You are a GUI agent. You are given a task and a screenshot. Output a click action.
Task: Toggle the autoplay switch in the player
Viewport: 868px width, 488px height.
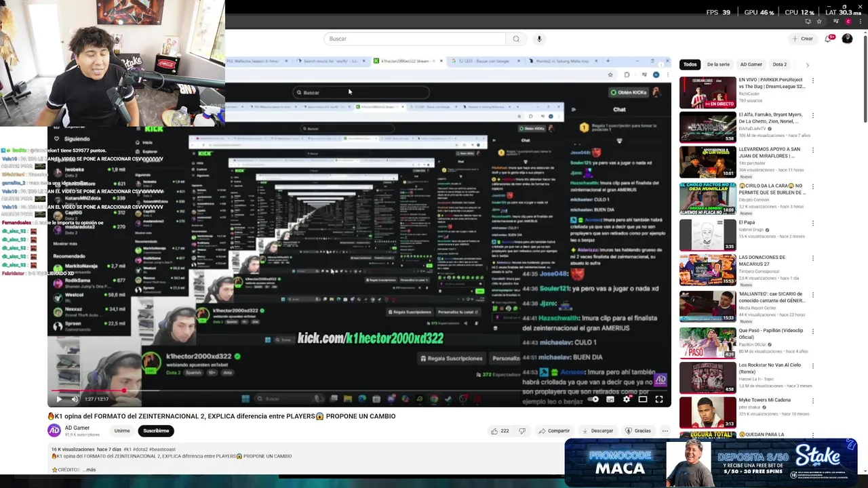coord(593,399)
